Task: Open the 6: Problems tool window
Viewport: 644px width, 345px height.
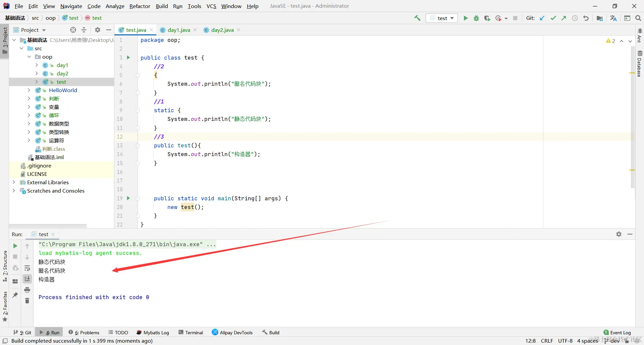Action: tap(84, 332)
